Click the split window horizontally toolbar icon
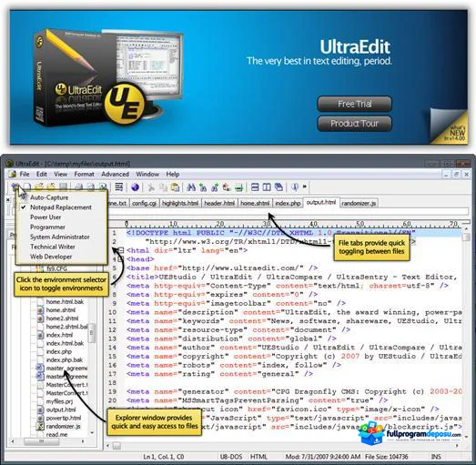 255,187
